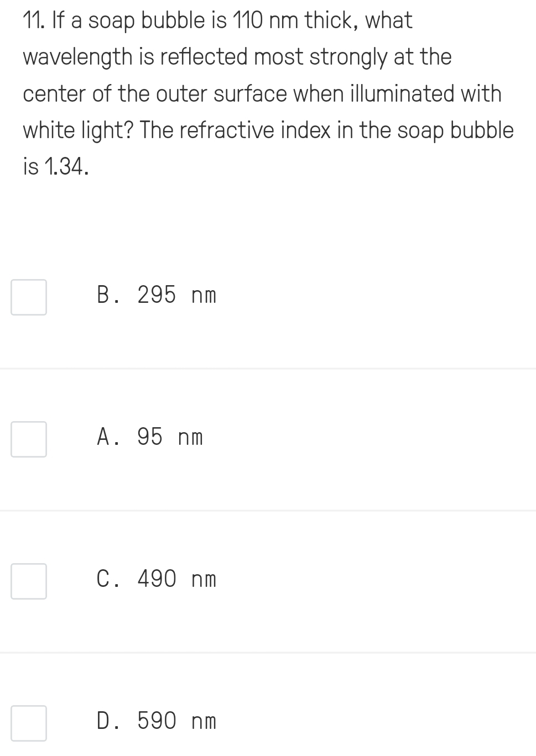Click the question number "11."

[x=34, y=21]
